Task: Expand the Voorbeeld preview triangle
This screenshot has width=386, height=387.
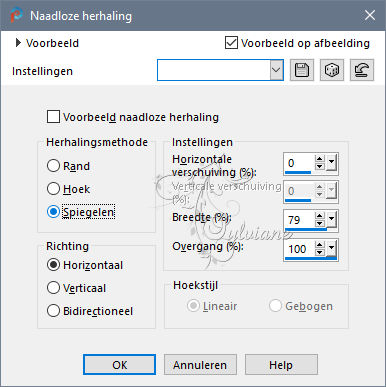Action: pyautogui.click(x=18, y=43)
